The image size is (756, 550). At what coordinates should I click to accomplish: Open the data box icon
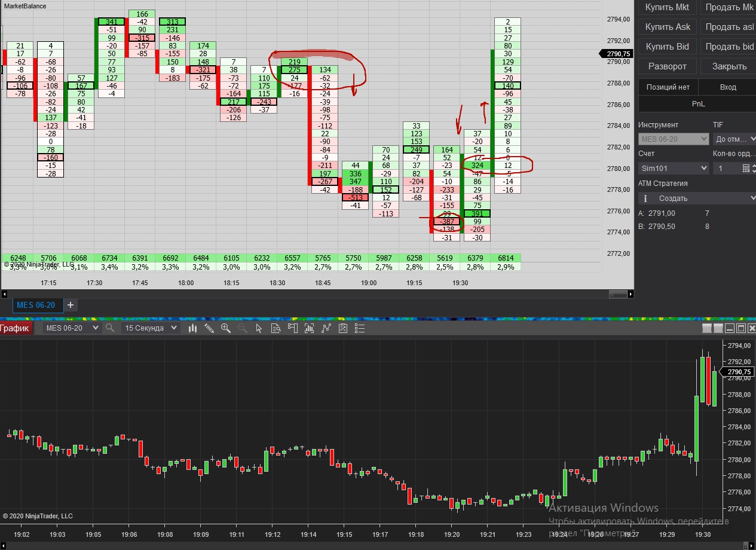[276, 328]
